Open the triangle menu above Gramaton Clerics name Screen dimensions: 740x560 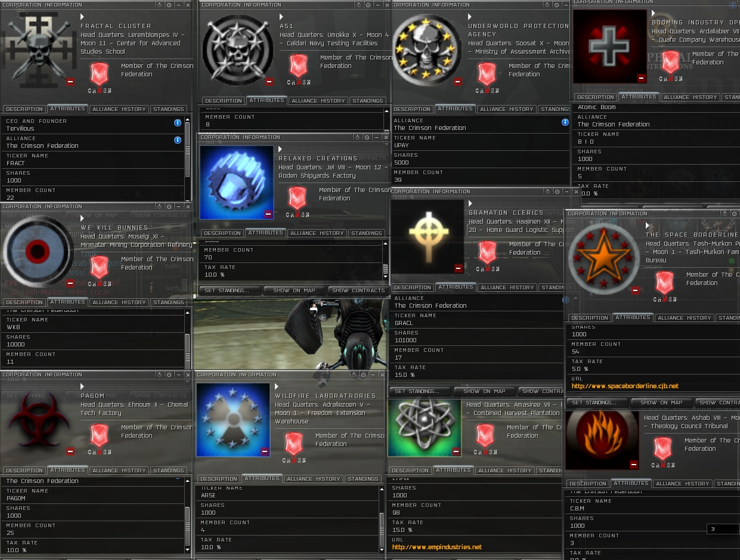pos(470,204)
